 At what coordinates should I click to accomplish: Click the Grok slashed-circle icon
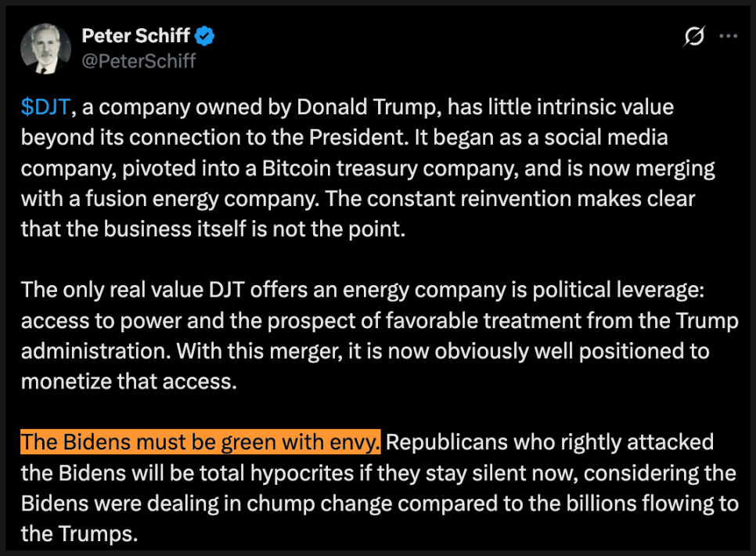pyautogui.click(x=693, y=36)
